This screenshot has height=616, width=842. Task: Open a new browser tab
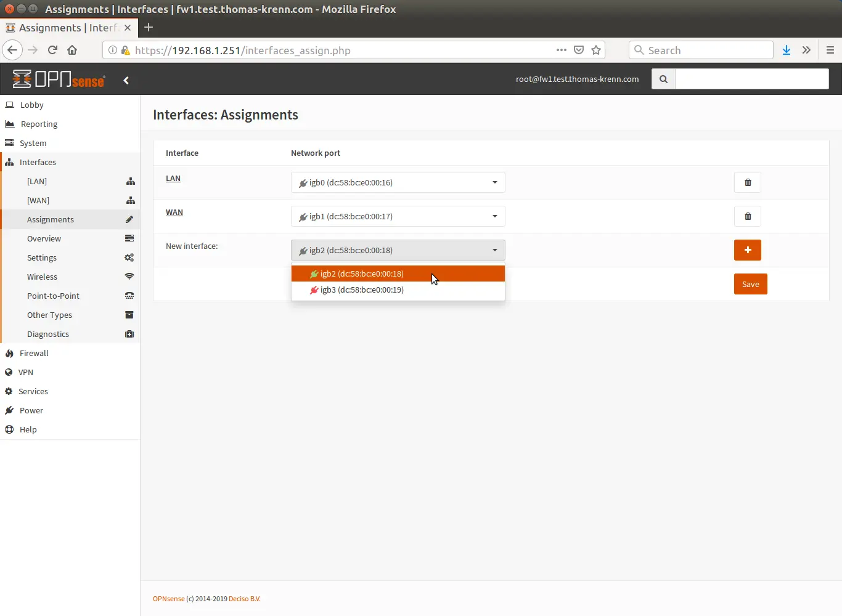click(148, 27)
